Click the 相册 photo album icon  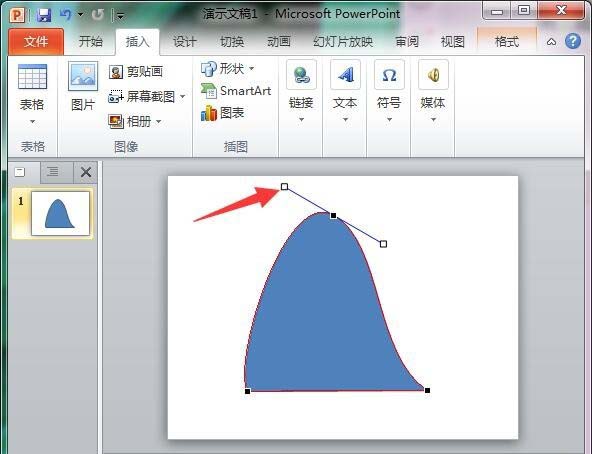point(116,122)
